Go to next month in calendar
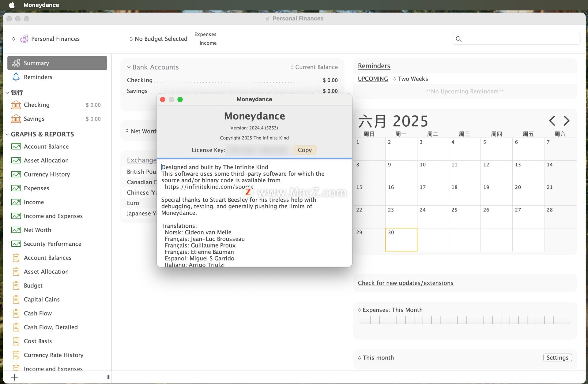 567,121
